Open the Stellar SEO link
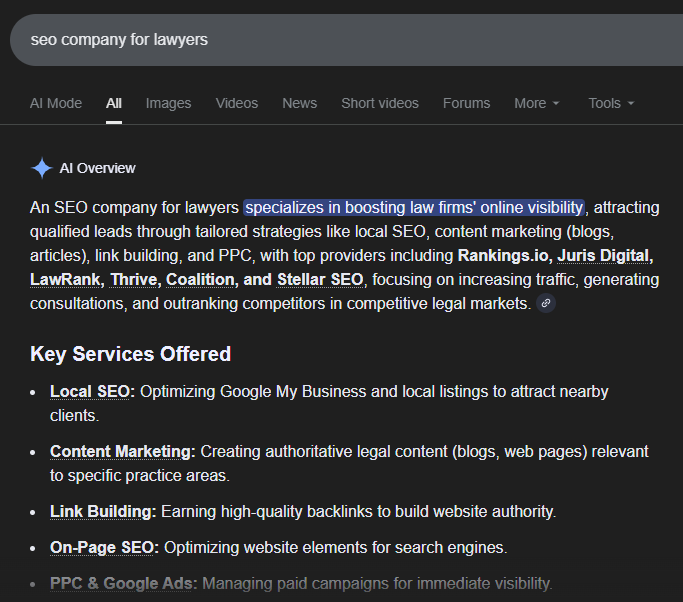 (x=321, y=279)
